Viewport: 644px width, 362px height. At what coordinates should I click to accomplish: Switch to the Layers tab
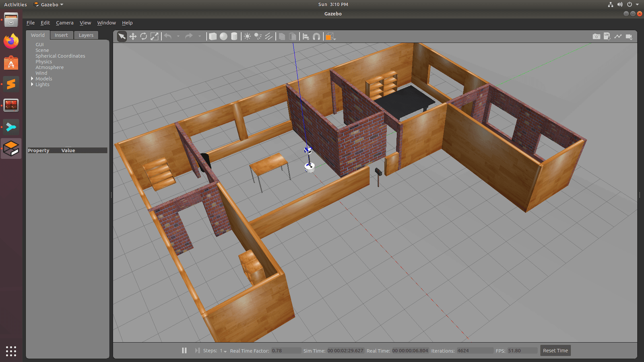coord(86,35)
